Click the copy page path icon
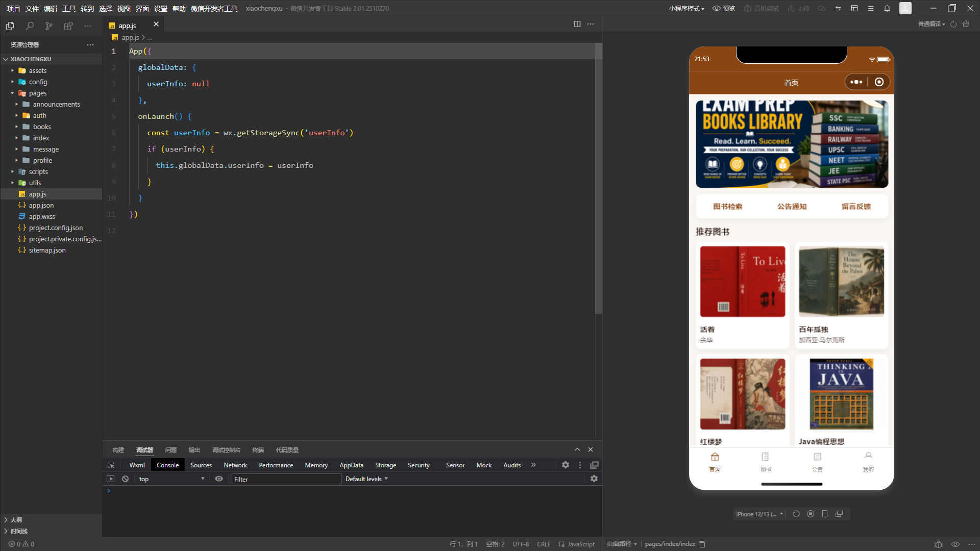The width and height of the screenshot is (980, 551). click(702, 544)
